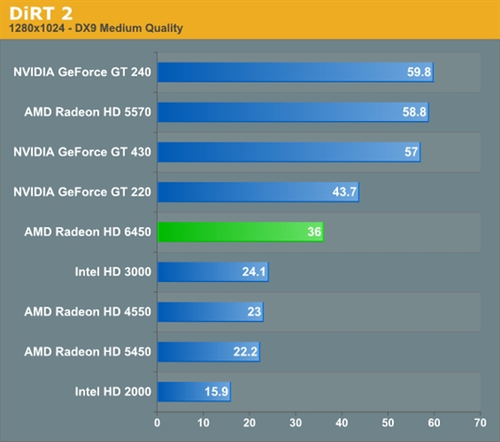Click the axis label 30
500x442 pixels.
[x=296, y=423]
